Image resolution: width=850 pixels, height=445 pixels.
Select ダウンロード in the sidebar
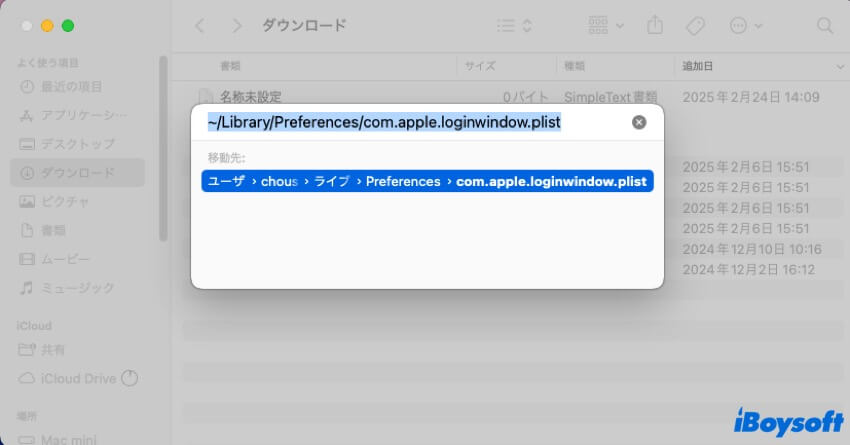pyautogui.click(x=77, y=173)
